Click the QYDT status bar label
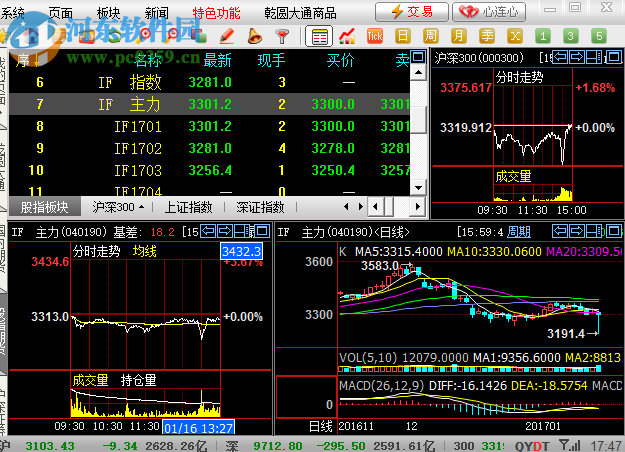The height and width of the screenshot is (452, 625). click(x=532, y=446)
